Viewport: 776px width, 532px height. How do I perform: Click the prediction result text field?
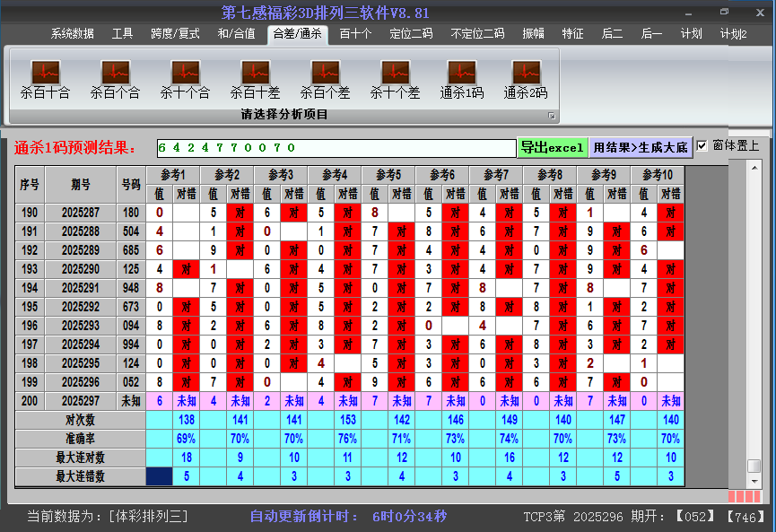(x=335, y=147)
